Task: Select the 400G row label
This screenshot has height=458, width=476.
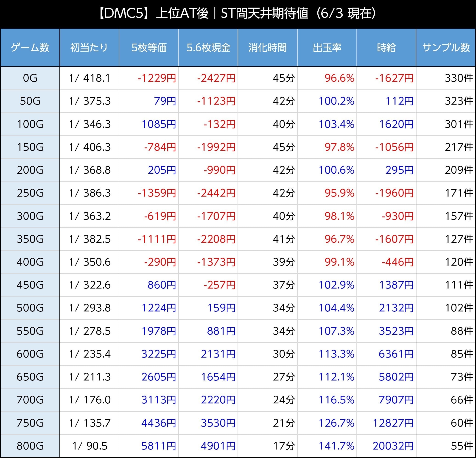Action: 30,262
